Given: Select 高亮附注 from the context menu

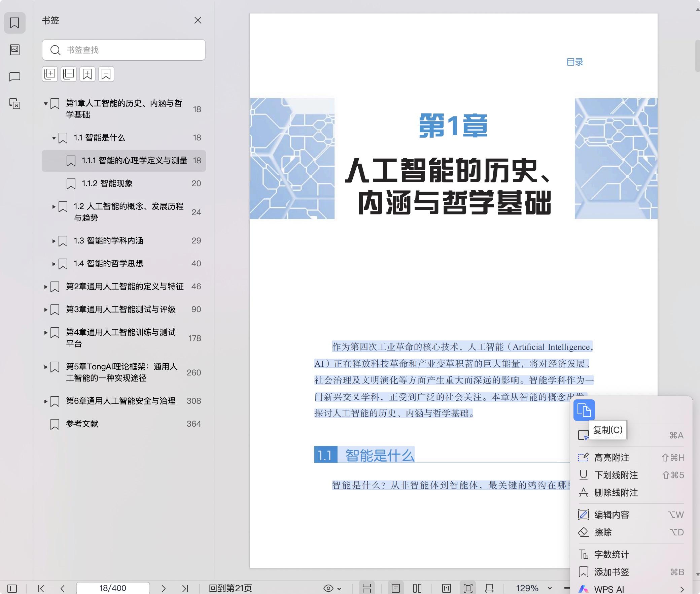Looking at the screenshot, I should [611, 458].
